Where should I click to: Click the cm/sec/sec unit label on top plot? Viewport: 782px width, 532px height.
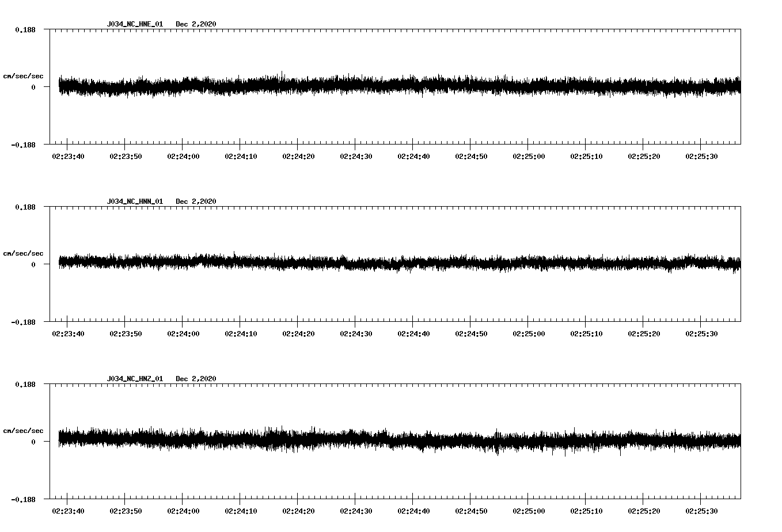[x=24, y=75]
